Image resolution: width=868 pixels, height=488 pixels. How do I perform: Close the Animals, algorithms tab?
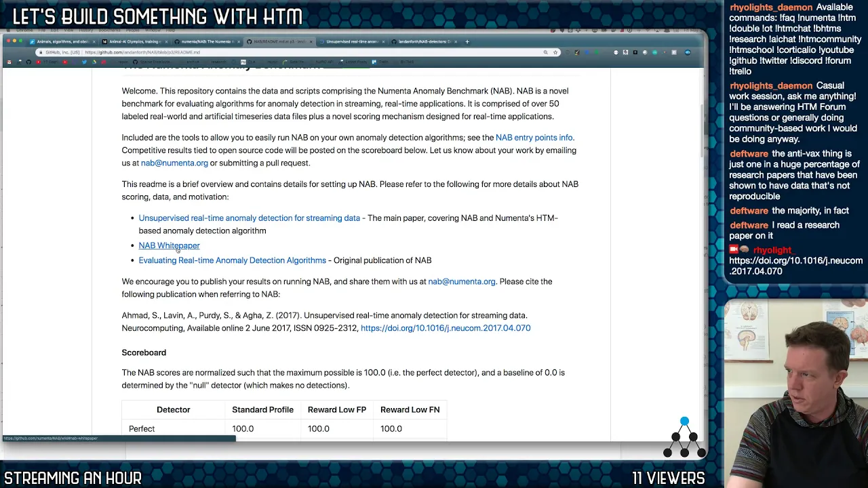94,41
